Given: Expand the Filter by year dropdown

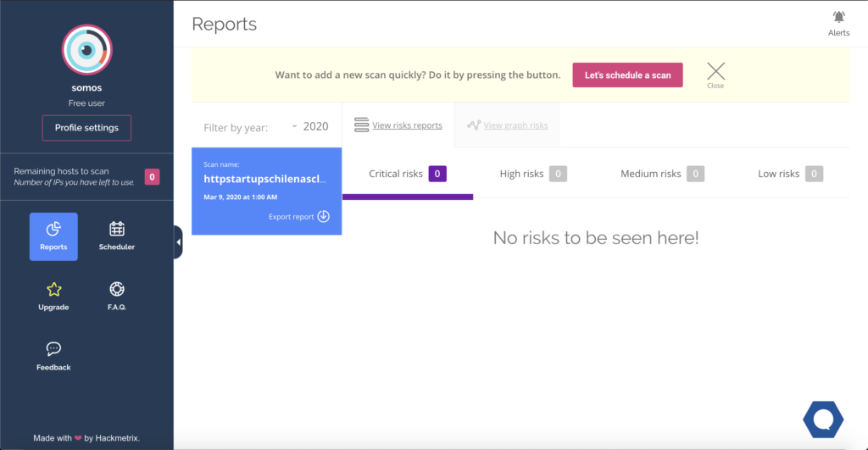Looking at the screenshot, I should pyautogui.click(x=309, y=126).
